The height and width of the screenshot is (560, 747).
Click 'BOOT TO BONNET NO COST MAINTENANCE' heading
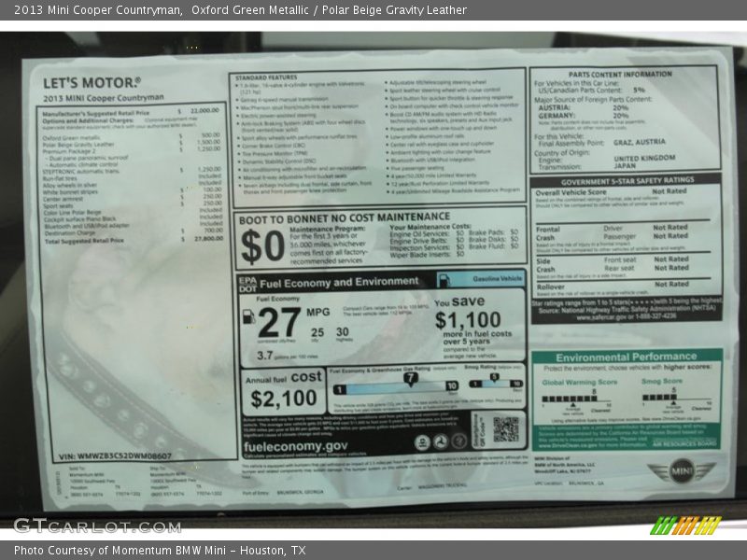click(x=345, y=218)
